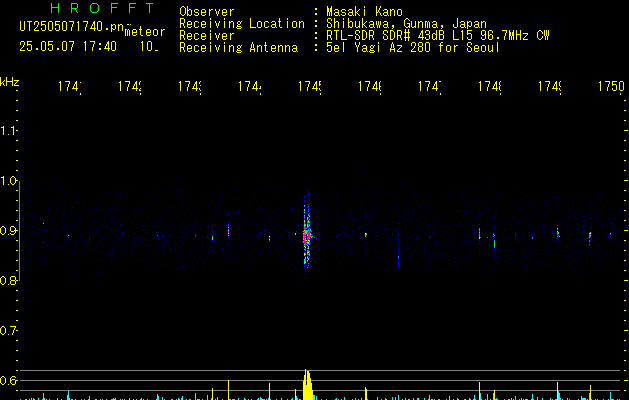This screenshot has width=629, height=400.
Task: Click the kHz axis unit label
Action: click(9, 82)
